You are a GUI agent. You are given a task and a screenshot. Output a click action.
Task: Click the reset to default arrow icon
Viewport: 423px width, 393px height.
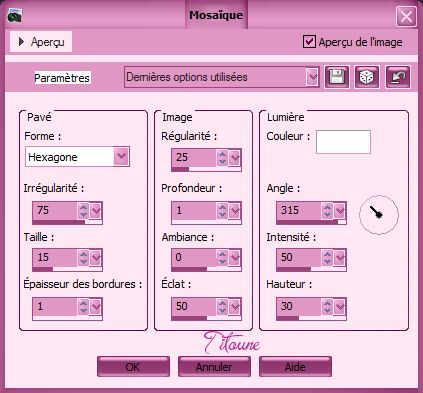[398, 77]
